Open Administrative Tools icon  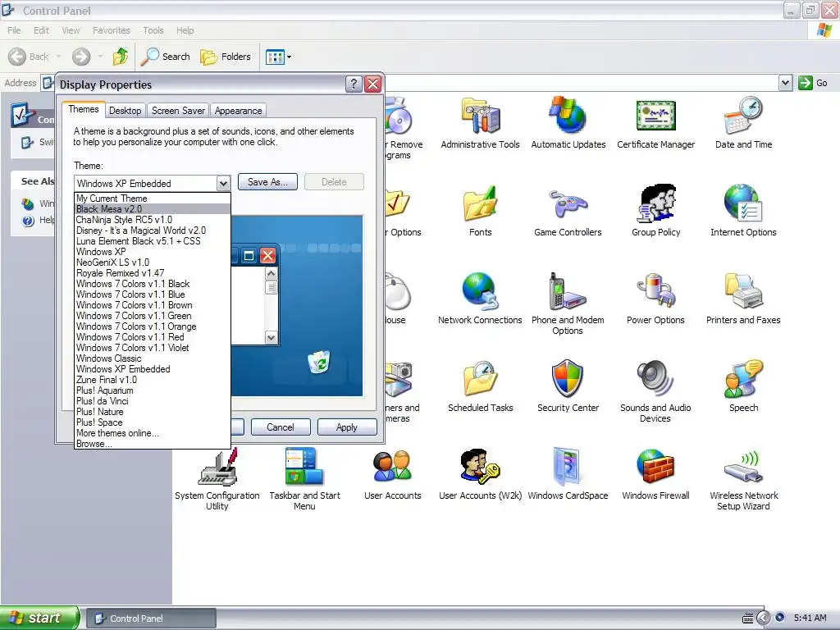coord(480,115)
